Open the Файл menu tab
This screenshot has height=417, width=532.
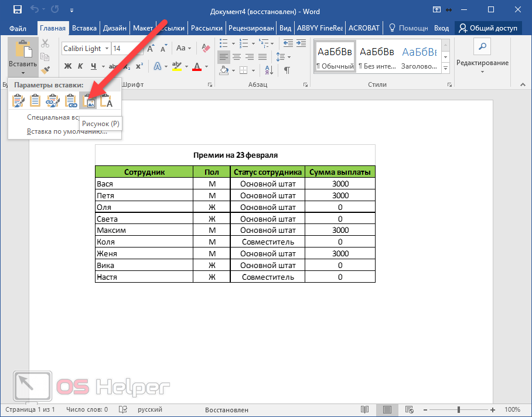point(18,28)
